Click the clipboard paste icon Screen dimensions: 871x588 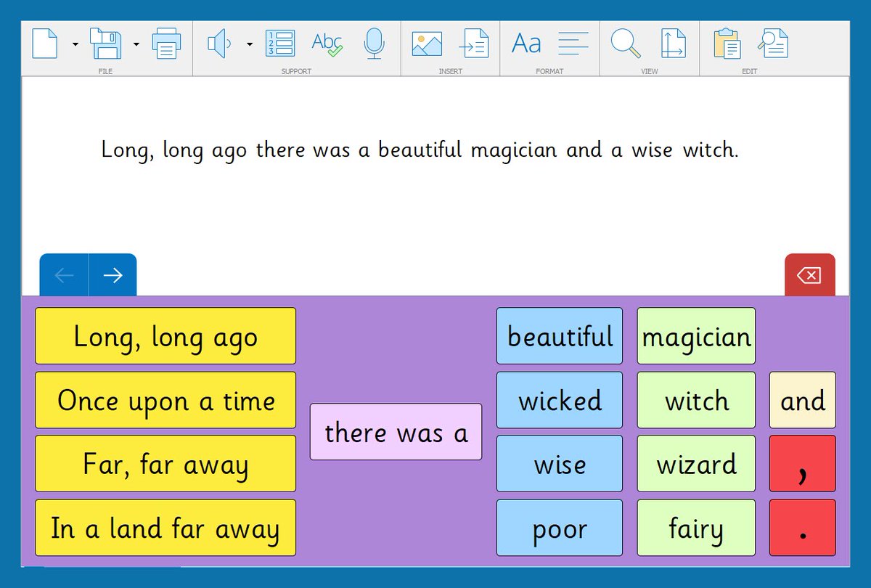[x=727, y=44]
